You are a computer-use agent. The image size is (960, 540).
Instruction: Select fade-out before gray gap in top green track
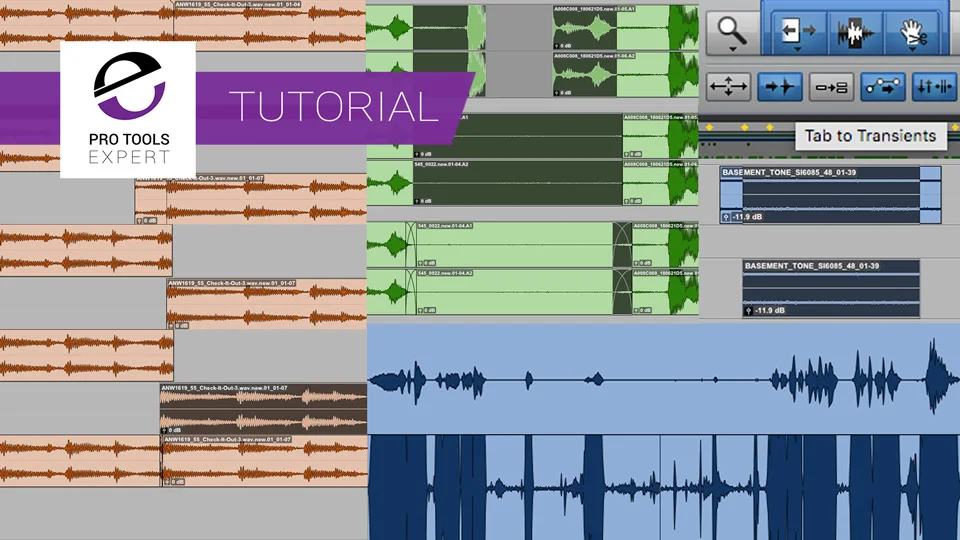(x=477, y=28)
